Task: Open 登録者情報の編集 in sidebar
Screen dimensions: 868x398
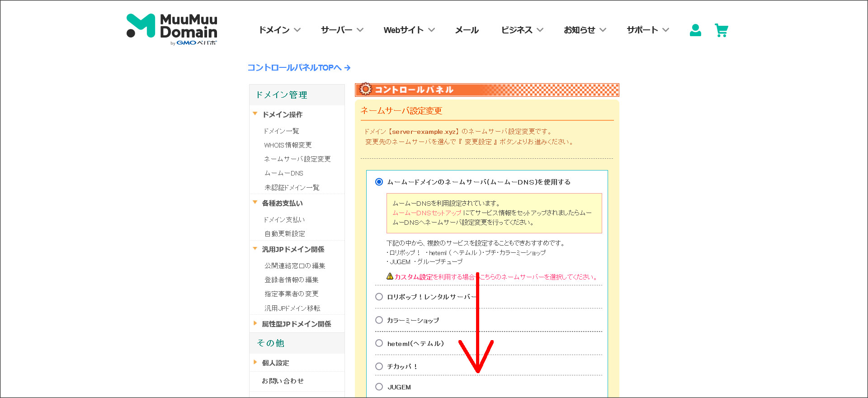Action: click(291, 280)
